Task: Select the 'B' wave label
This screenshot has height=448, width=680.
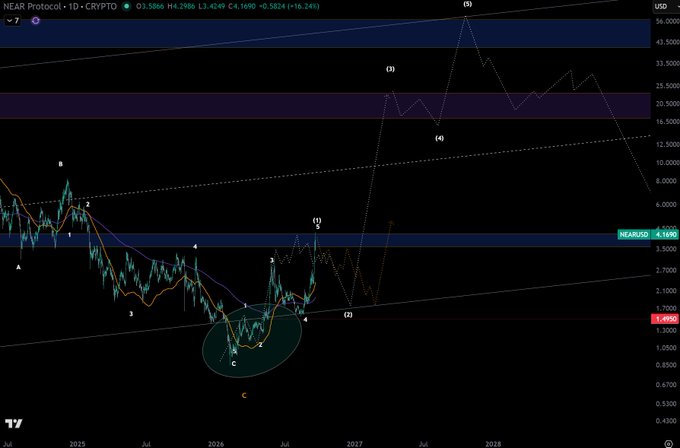Action: click(61, 164)
